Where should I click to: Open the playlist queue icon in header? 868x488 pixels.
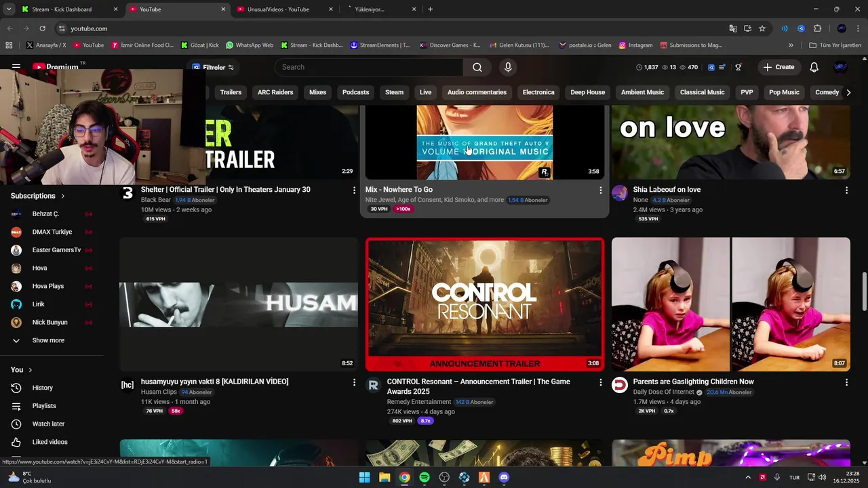click(x=722, y=67)
